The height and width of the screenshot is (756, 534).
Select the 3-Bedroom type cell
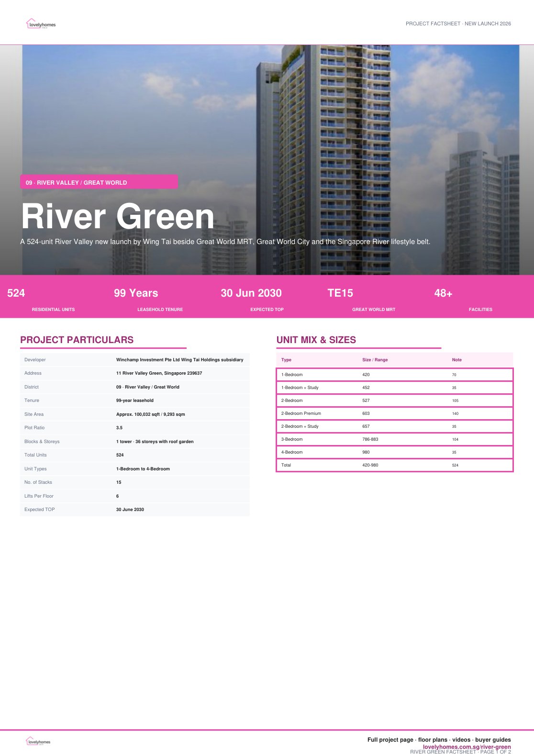pyautogui.click(x=292, y=439)
